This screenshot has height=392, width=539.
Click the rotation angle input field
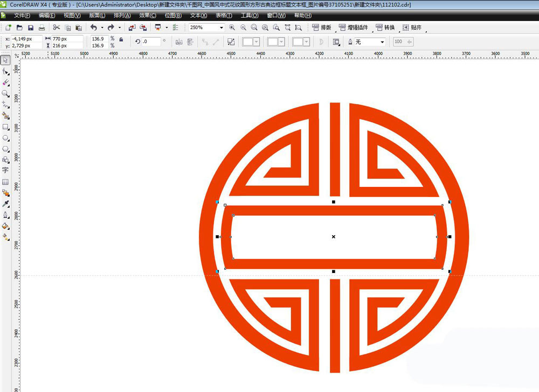click(x=150, y=41)
